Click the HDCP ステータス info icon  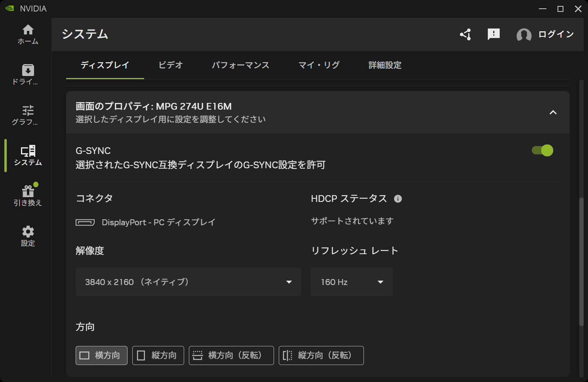click(x=398, y=199)
